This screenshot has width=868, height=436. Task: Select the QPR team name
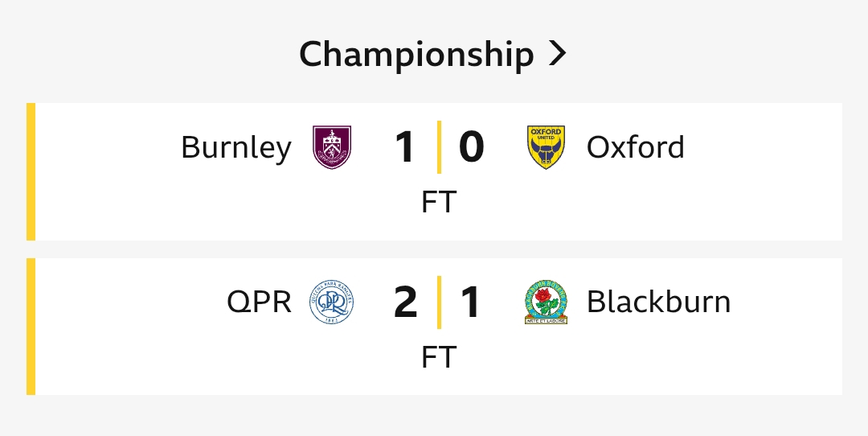pos(259,302)
